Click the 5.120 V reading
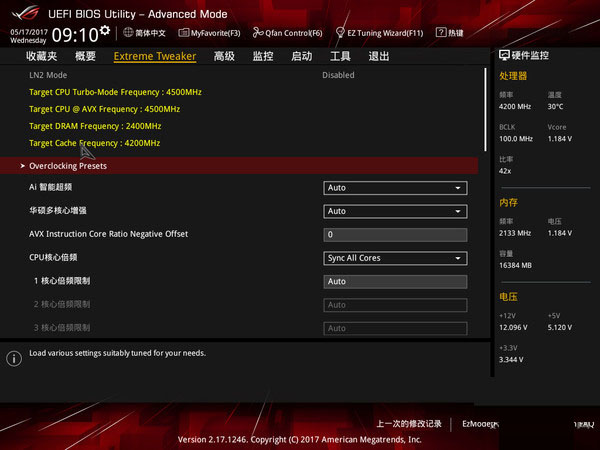600x450 pixels. click(x=560, y=327)
